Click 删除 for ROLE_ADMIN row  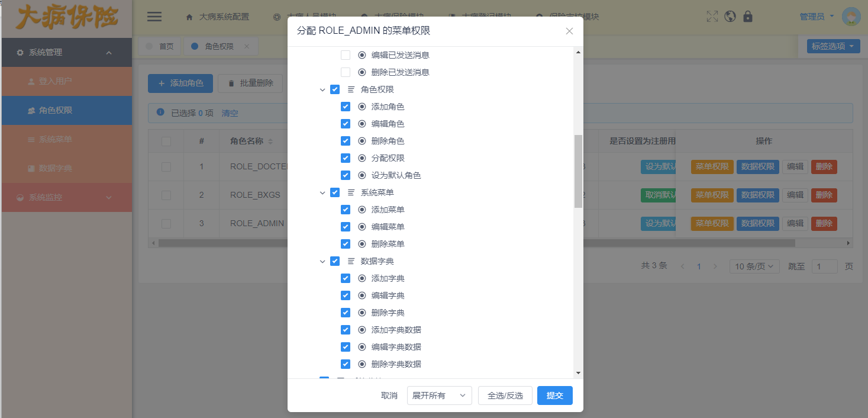pos(824,223)
